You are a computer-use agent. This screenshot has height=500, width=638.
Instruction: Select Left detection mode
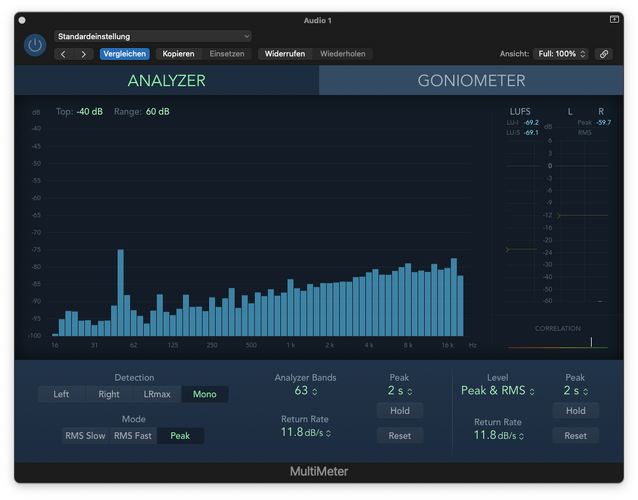pos(61,394)
